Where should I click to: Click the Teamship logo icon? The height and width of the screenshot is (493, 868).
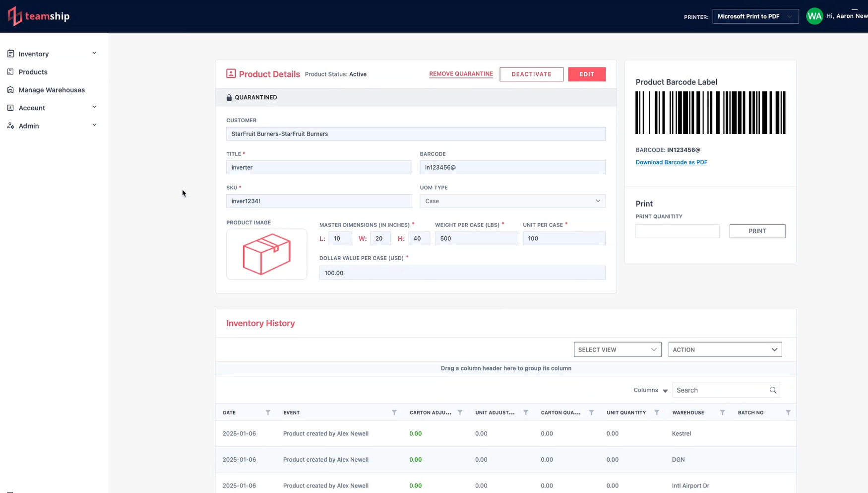tap(15, 16)
